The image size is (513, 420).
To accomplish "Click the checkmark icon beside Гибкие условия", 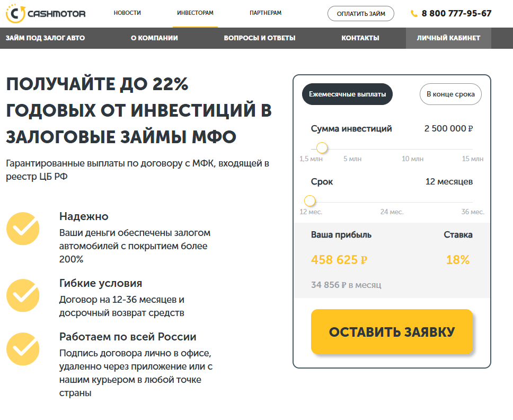I will pyautogui.click(x=22, y=296).
